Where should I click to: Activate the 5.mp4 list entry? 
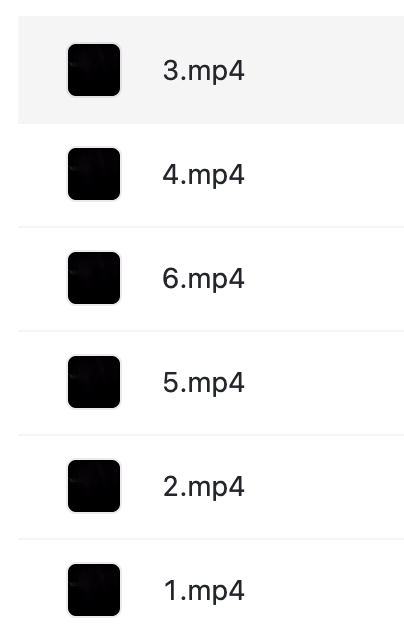211,383
